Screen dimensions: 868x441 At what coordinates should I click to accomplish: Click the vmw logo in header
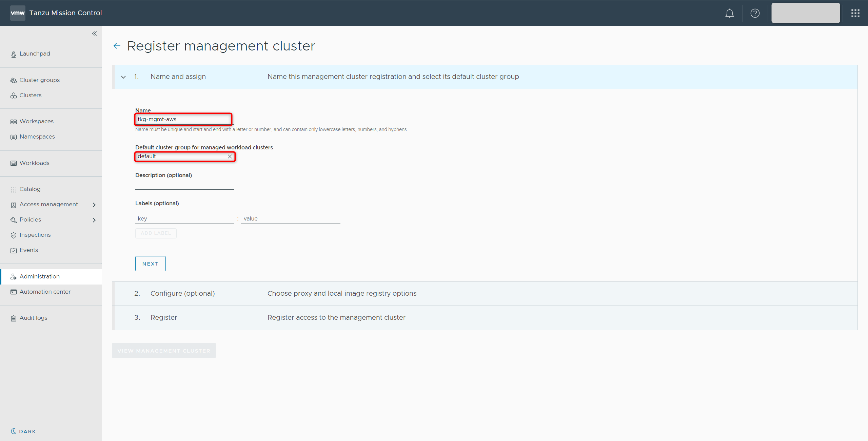pyautogui.click(x=18, y=13)
